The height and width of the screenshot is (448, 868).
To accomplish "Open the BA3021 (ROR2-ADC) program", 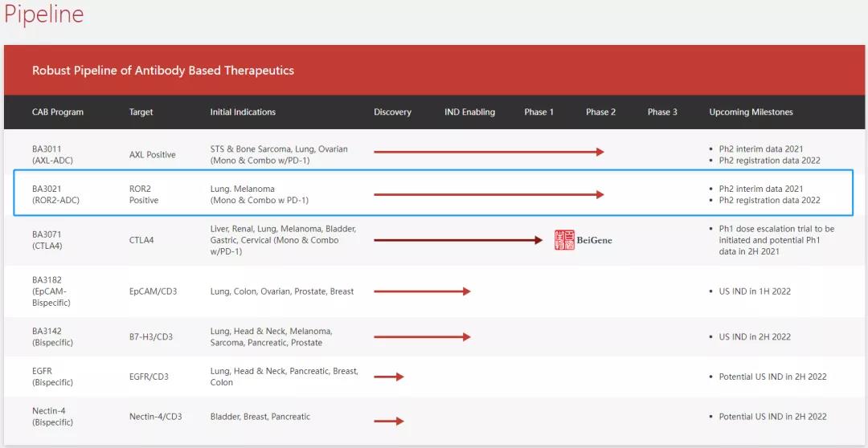I will click(x=55, y=194).
